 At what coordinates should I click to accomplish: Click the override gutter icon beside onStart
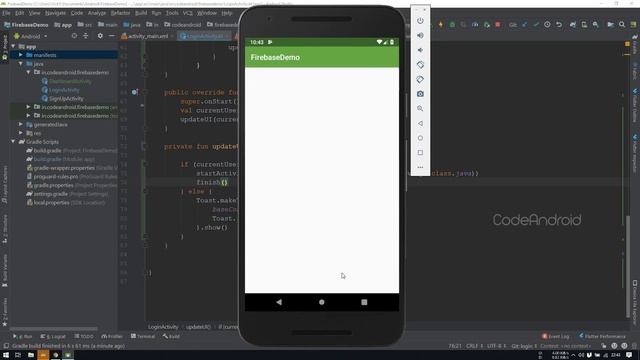tap(134, 92)
